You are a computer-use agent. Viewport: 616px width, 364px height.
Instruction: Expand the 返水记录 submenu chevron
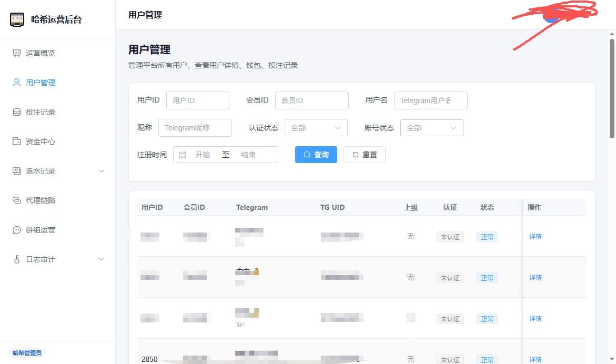102,171
